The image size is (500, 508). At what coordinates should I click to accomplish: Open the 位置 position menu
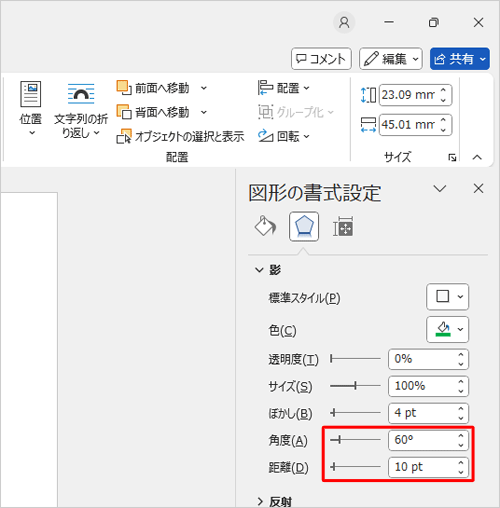pos(31,109)
